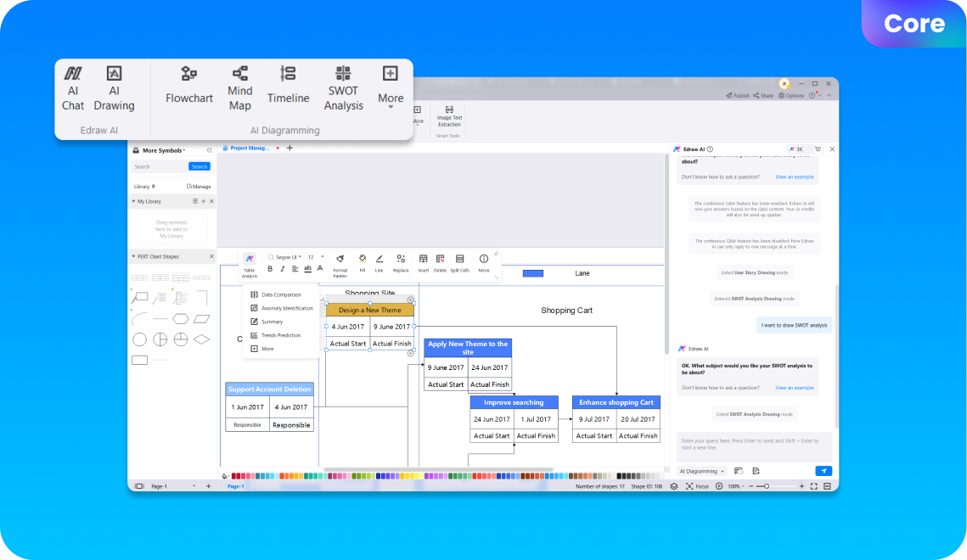Open the Manage library link
The image size is (967, 560).
coord(199,186)
